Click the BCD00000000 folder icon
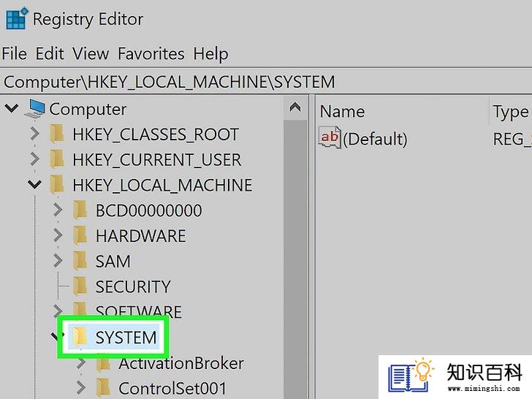532x399 pixels. click(x=80, y=210)
